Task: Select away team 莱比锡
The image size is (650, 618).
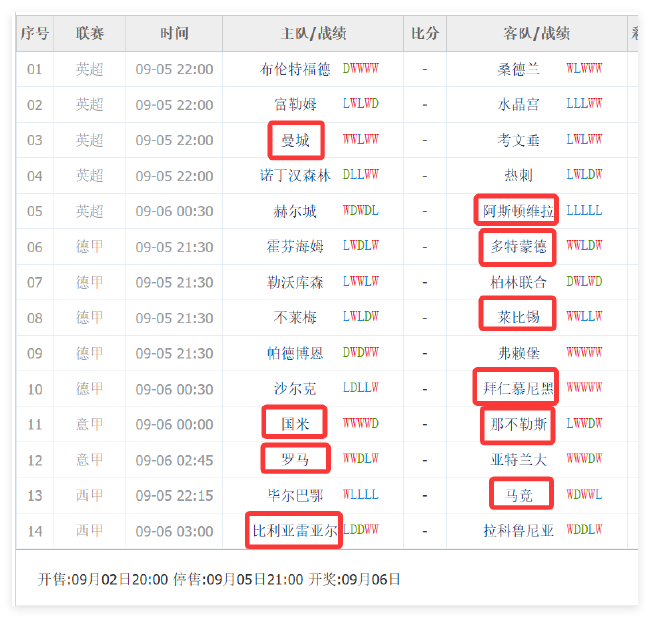Action: click(x=518, y=318)
